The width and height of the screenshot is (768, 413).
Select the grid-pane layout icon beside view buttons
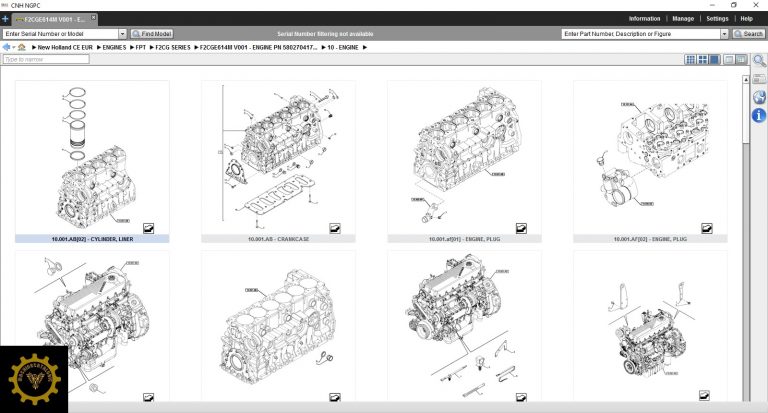[741, 59]
